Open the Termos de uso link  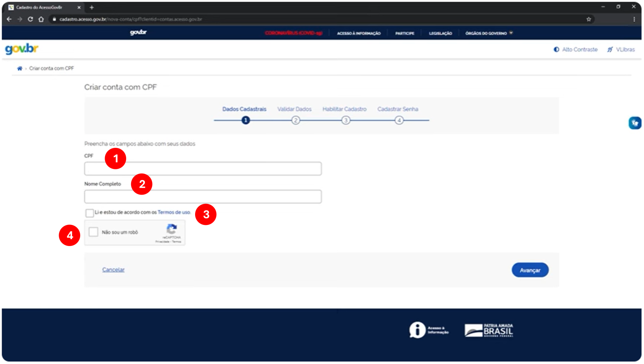click(174, 212)
